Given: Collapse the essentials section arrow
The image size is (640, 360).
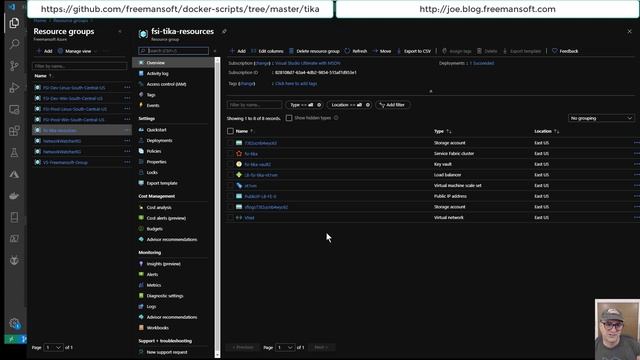Looking at the screenshot, I should 431,91.
